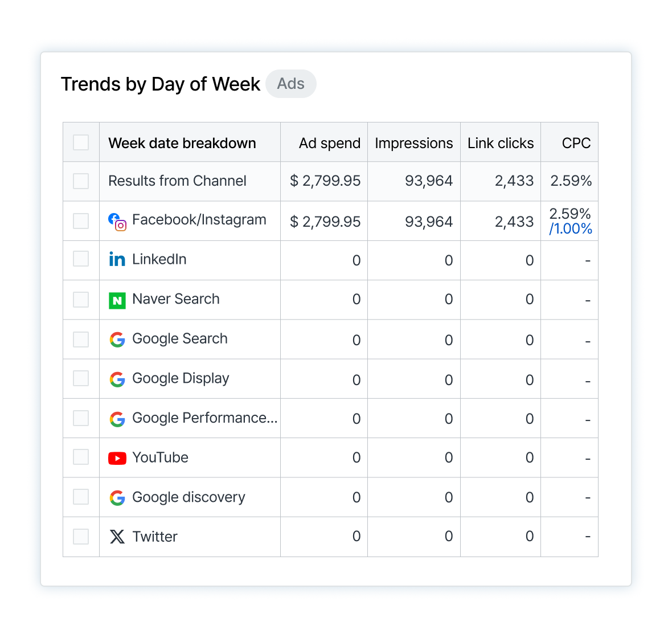Open the Week date breakdown column options
The height and width of the screenshot is (638, 672).
pos(182,143)
